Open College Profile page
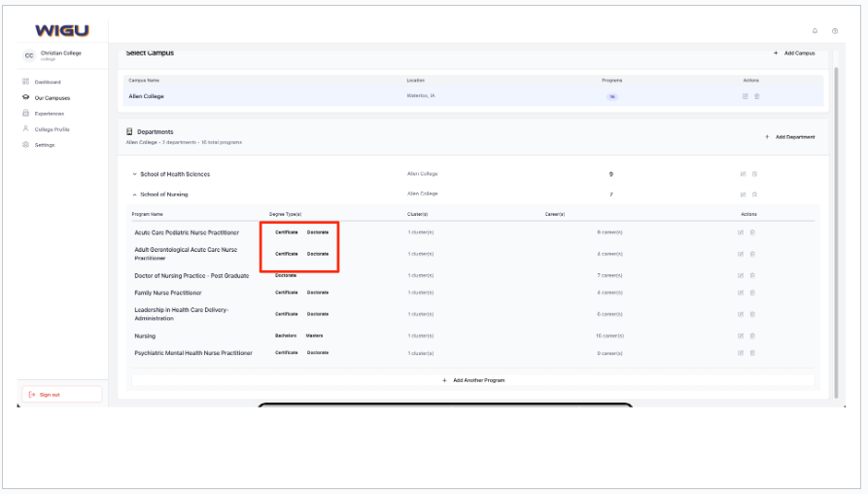This screenshot has height=494, width=868. point(52,129)
